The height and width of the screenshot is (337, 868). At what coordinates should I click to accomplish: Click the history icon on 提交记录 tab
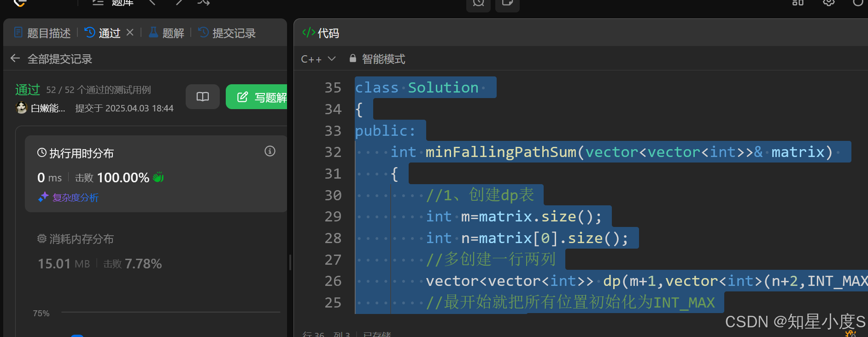coord(203,32)
